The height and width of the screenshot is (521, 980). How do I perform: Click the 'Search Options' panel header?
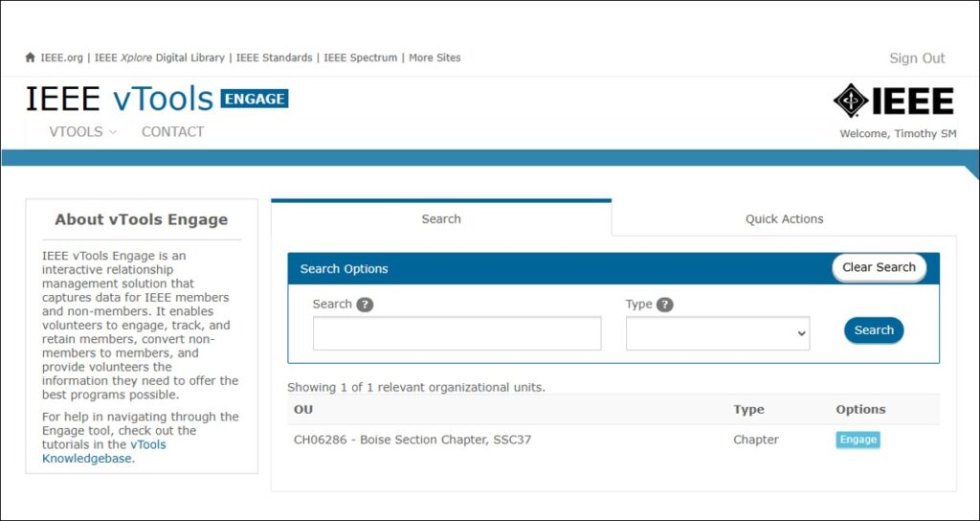pos(613,268)
